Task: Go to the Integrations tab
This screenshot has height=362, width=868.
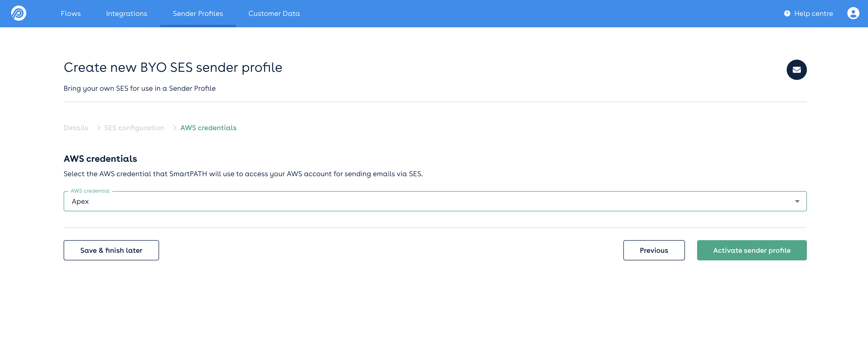Action: tap(127, 13)
